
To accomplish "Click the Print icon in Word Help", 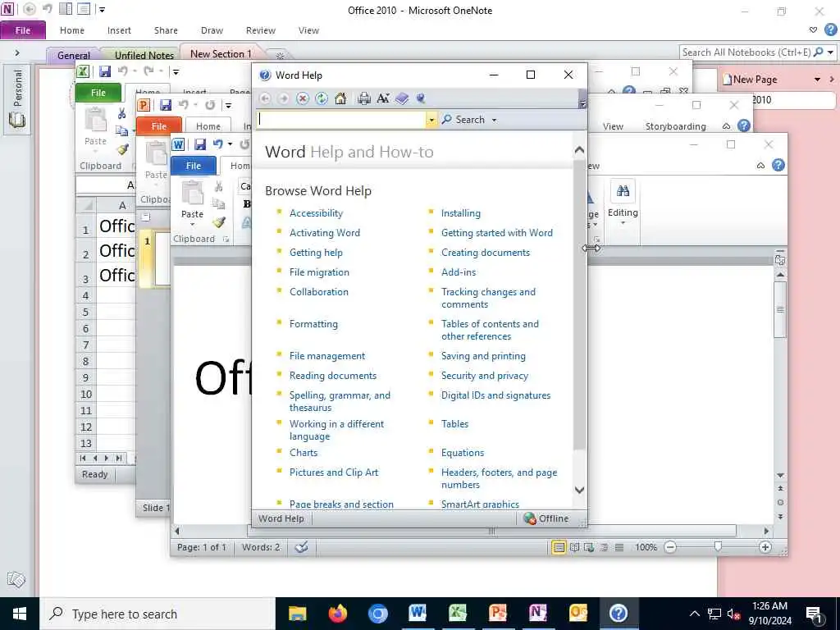I will (364, 98).
